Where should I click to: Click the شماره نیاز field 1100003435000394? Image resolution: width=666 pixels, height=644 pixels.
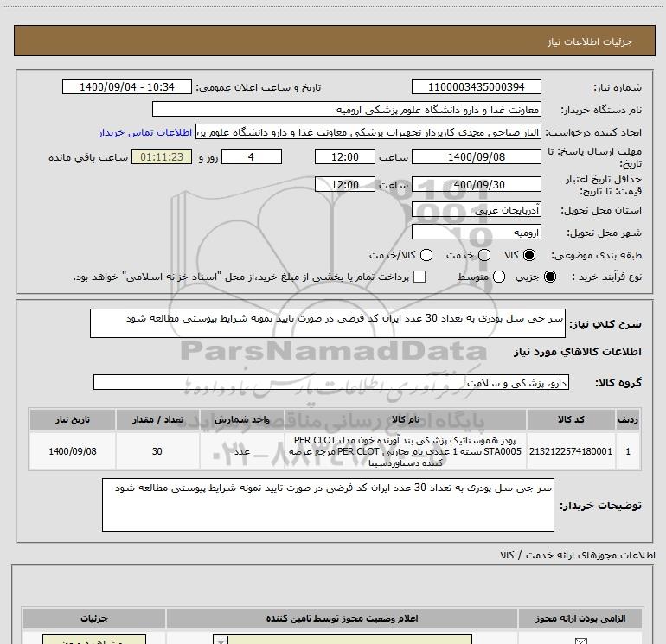tap(476, 86)
